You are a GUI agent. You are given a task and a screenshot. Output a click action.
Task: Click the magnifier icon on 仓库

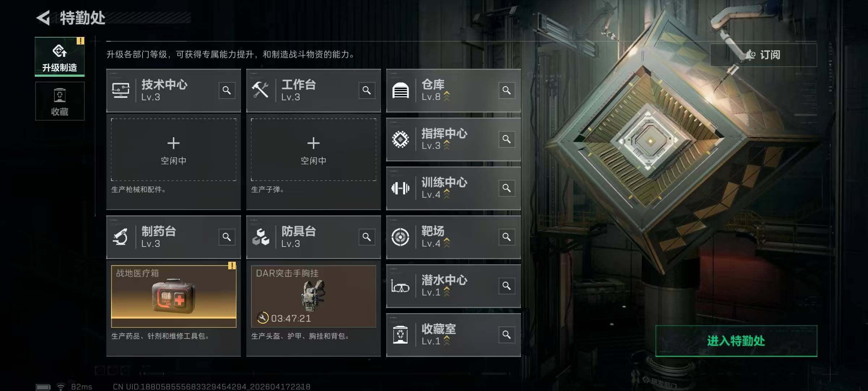pos(507,90)
